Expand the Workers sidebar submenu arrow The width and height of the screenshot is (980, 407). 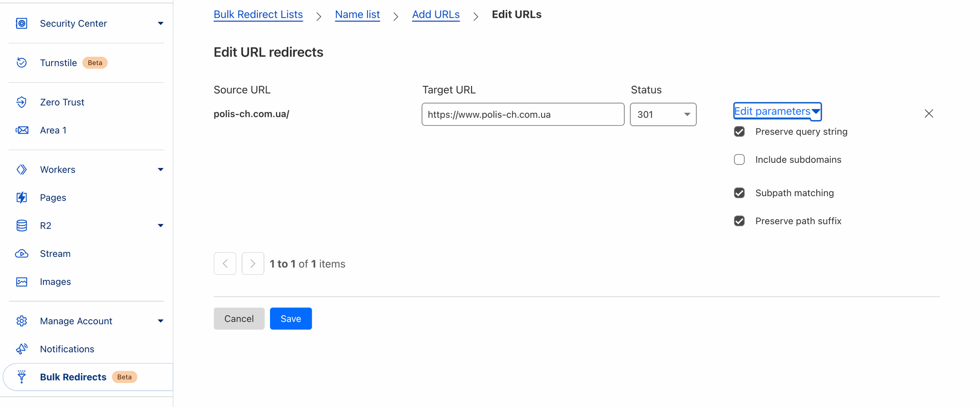pyautogui.click(x=160, y=170)
